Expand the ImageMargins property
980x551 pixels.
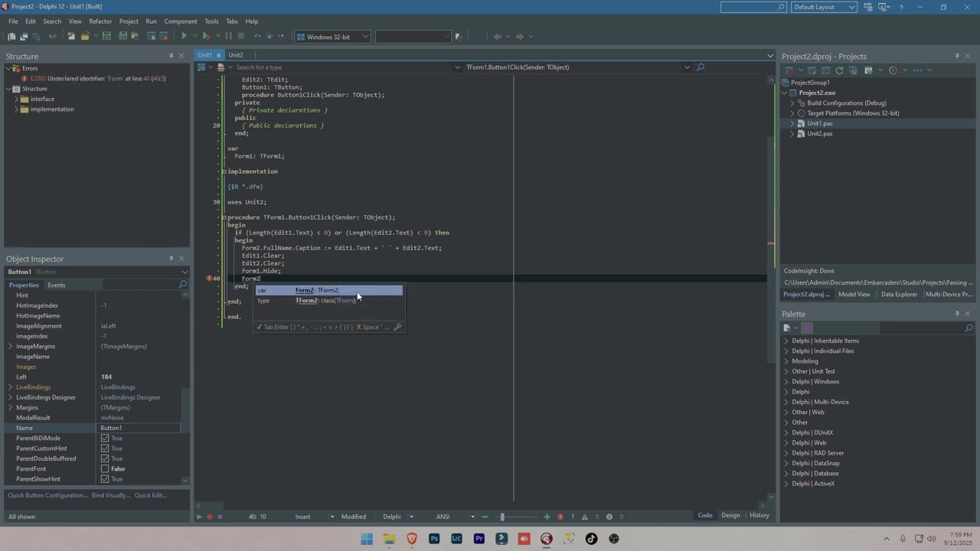click(10, 347)
